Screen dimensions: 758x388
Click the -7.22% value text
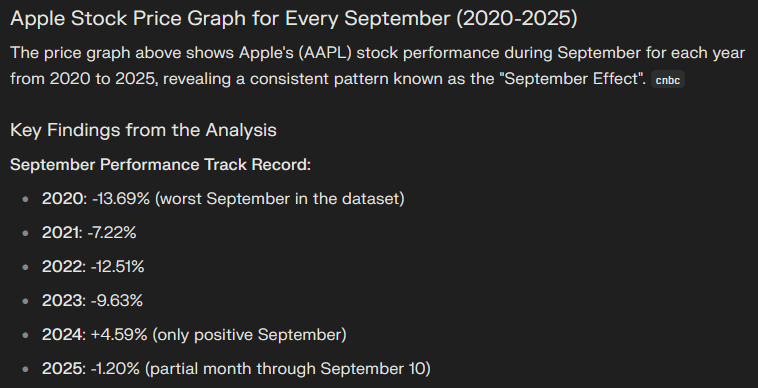pos(112,232)
